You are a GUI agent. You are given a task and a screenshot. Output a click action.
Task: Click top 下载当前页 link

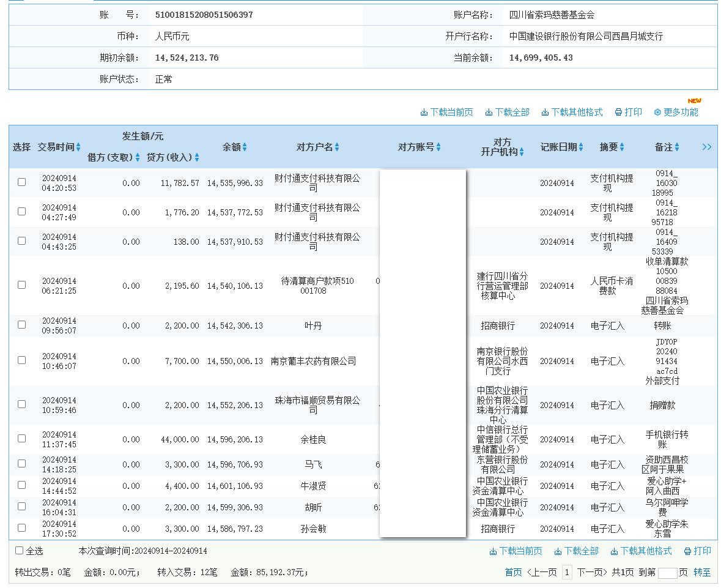coord(451,112)
